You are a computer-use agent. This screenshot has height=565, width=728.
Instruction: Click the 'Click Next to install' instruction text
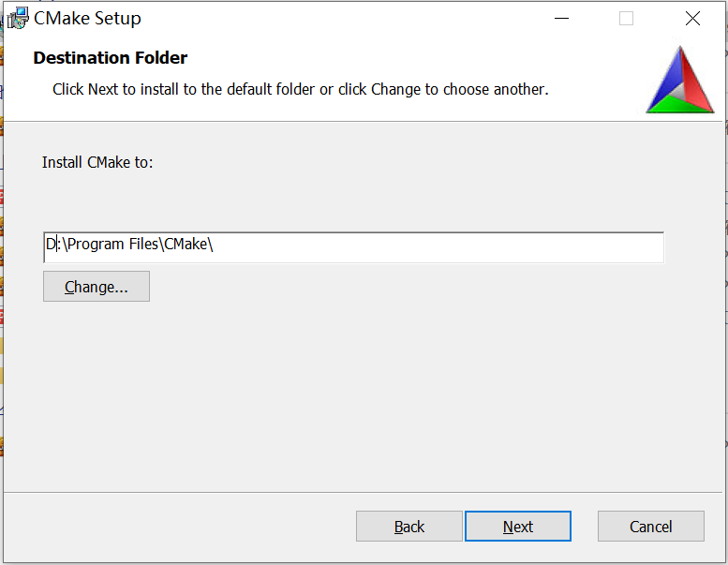click(301, 89)
